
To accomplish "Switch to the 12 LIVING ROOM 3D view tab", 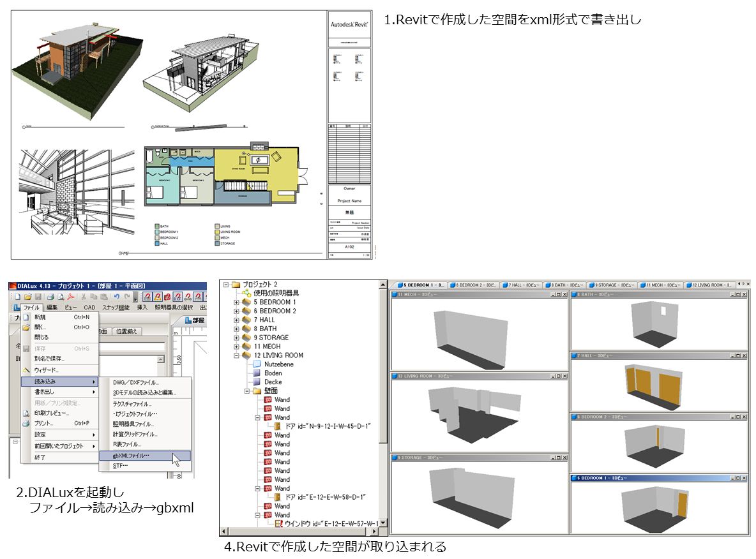I will (x=710, y=285).
